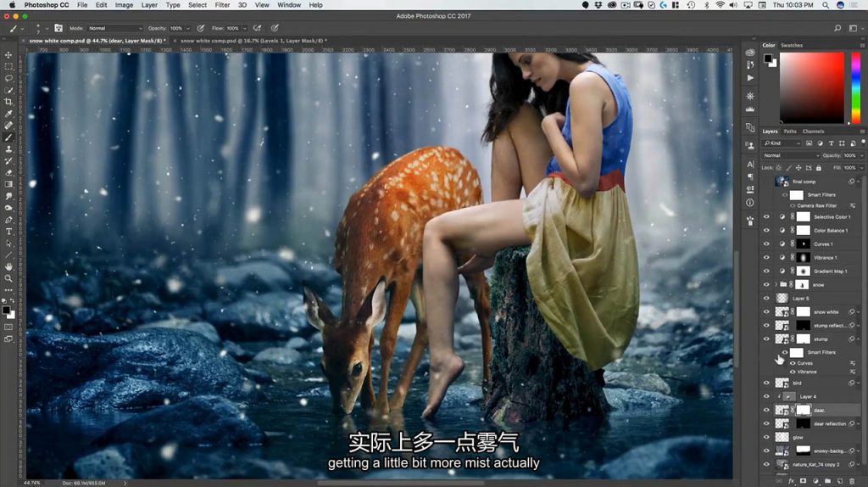Open the Character panel icon

pos(750,164)
